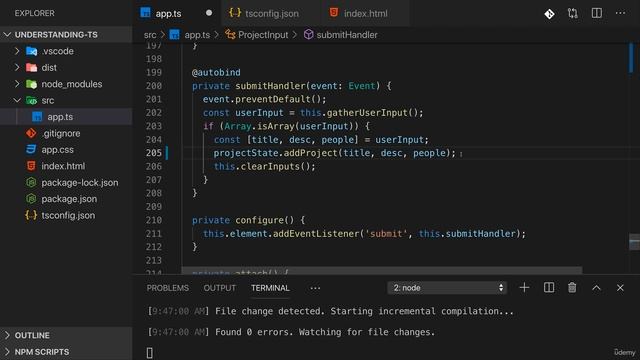
Task: Open app.css file
Action: click(x=66, y=149)
